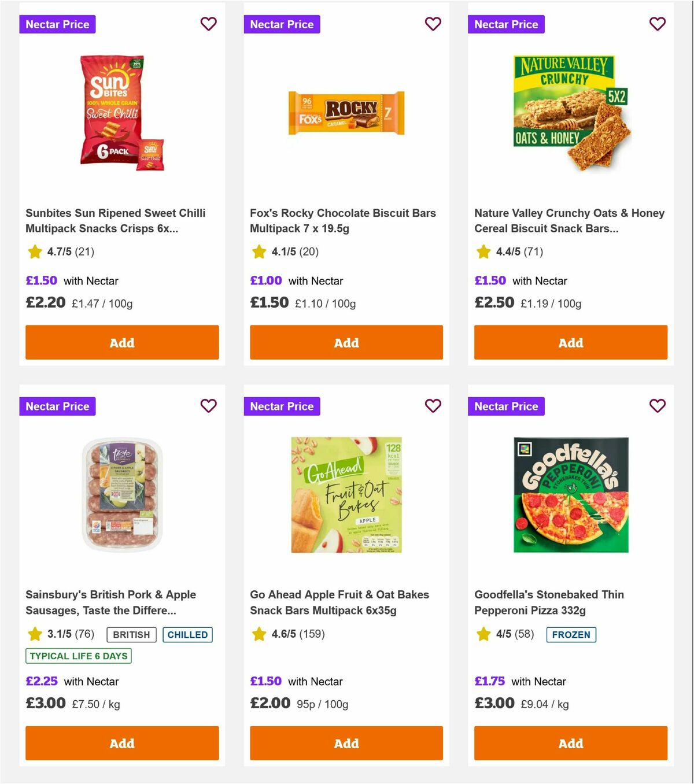Toggle the FROZEN tag on the pepperoni pizza
Viewport: 694px width, 784px height.
[x=571, y=634]
